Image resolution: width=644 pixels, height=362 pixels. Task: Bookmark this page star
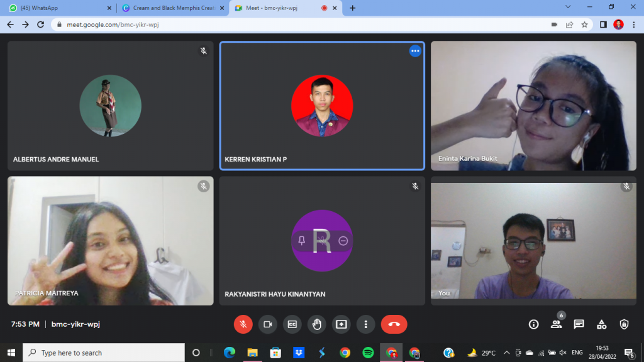tap(584, 25)
